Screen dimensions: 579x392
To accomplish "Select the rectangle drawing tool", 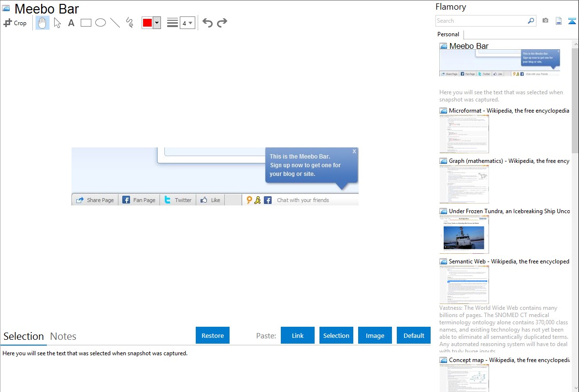I will pyautogui.click(x=86, y=23).
